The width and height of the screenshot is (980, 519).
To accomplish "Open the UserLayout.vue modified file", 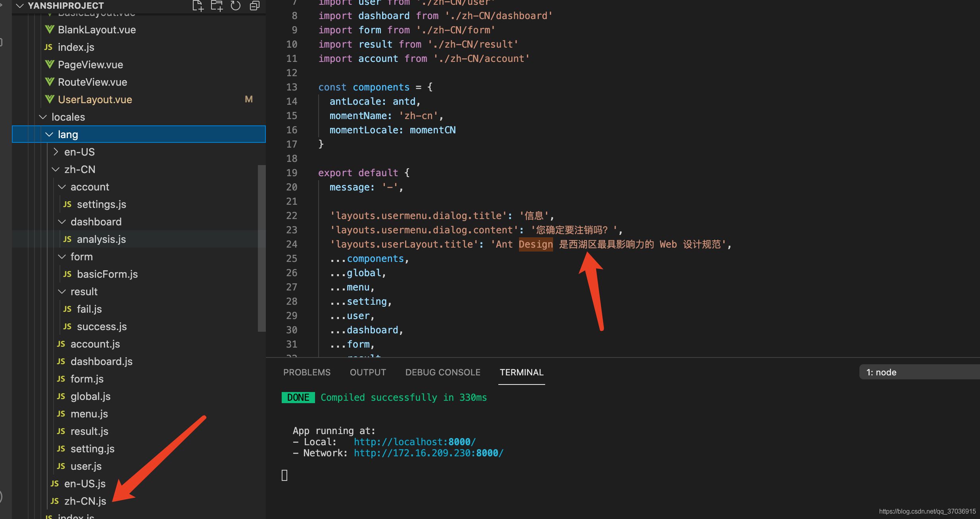I will (x=95, y=100).
